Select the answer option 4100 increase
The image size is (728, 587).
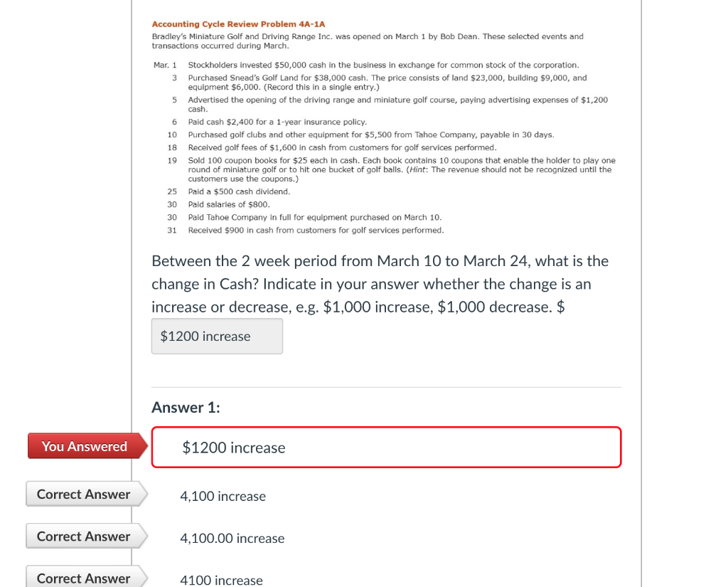[221, 580]
